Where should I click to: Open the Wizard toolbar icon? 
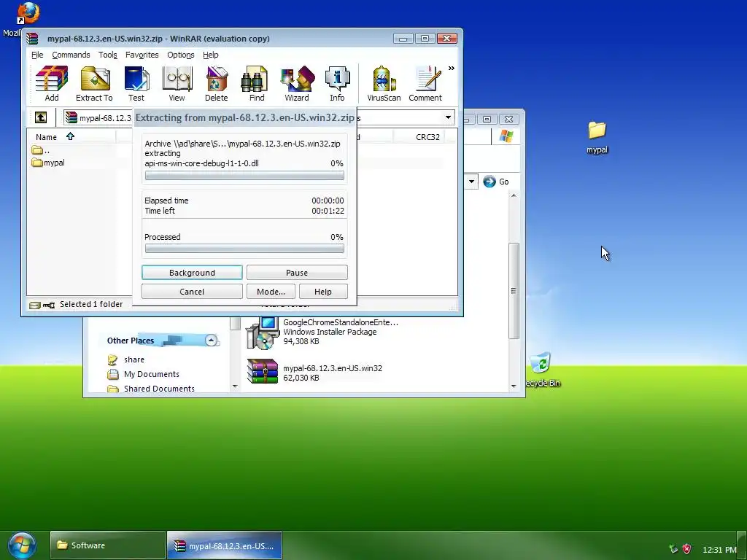[x=297, y=84]
